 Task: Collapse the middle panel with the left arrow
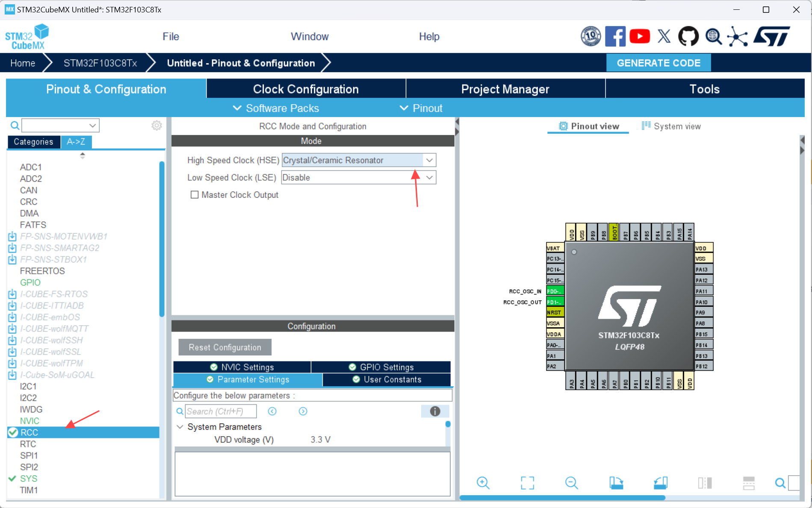pos(457,122)
